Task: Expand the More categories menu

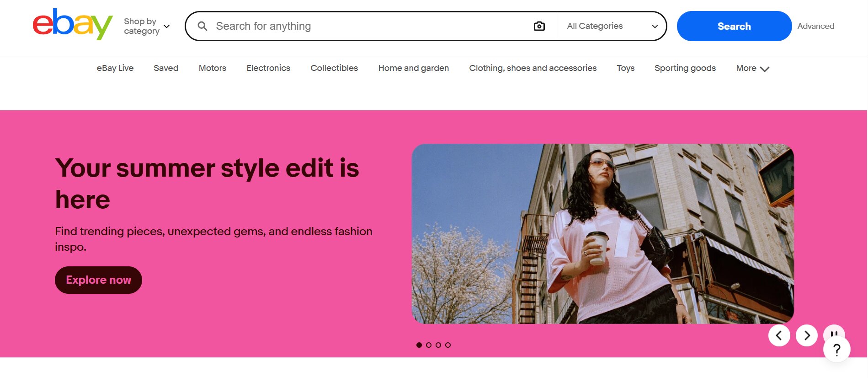Action: pos(753,68)
